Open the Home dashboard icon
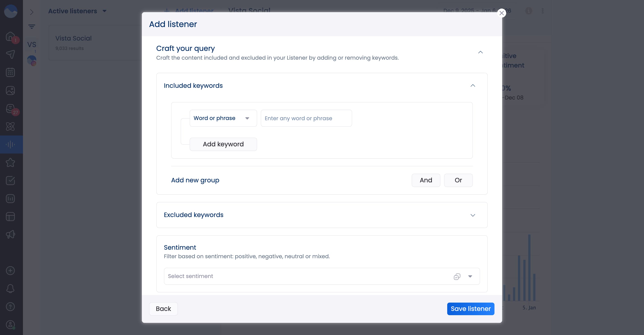 (x=10, y=36)
